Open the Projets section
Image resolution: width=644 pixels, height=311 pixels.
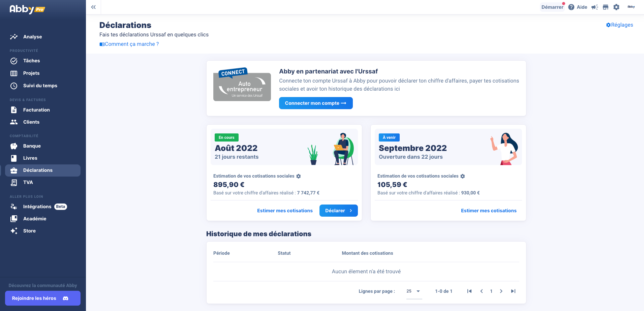32,73
